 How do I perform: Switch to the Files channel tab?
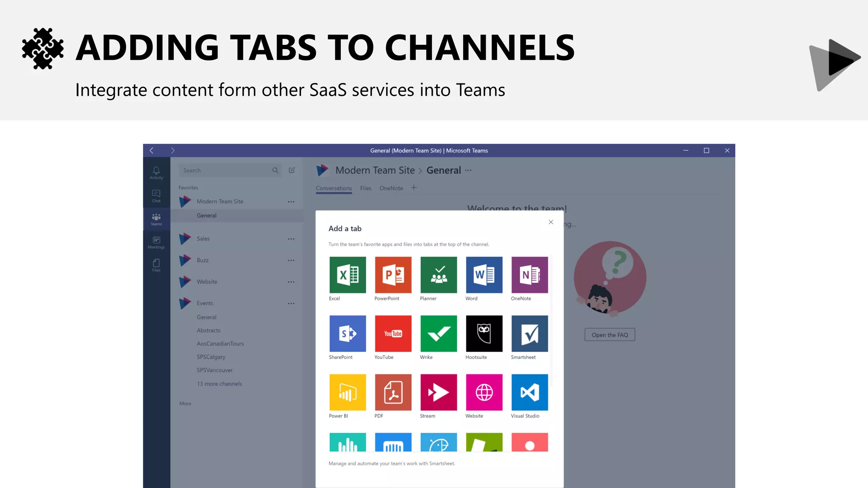coord(366,188)
